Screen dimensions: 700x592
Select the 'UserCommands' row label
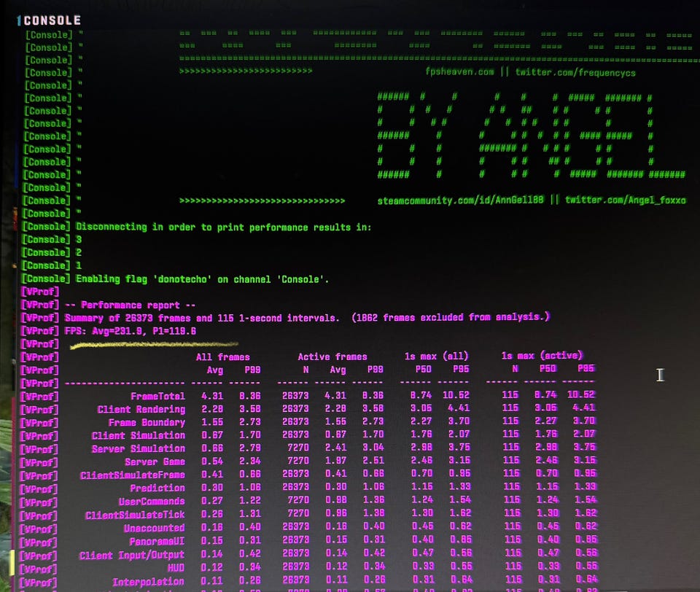coord(152,502)
